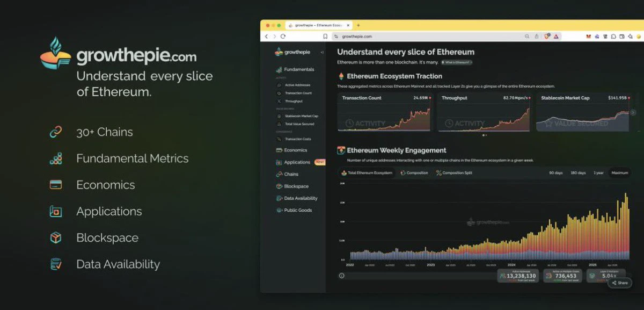Expand the Data Availability sidebar section
Screen dimensions: 644x310
click(297, 198)
